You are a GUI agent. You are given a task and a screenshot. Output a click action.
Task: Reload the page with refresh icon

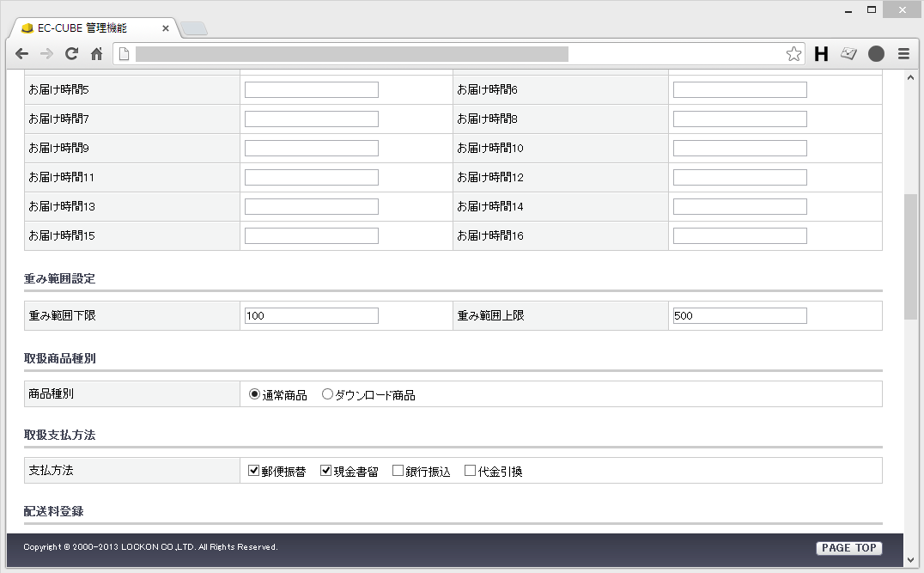pos(72,54)
